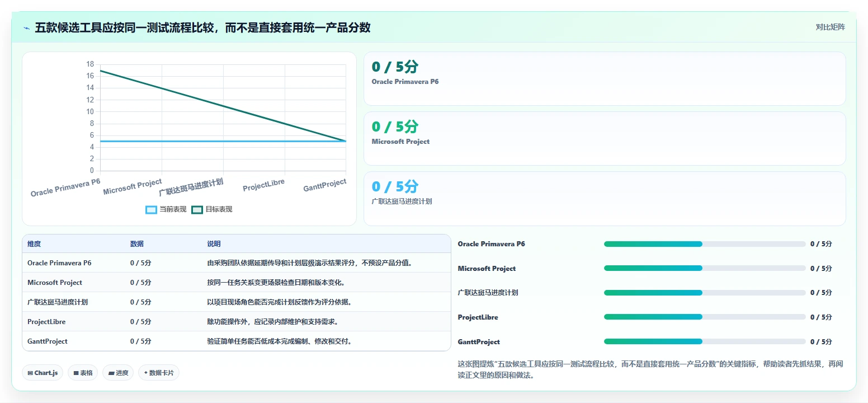The width and height of the screenshot is (868, 403).
Task: Click Microsoft Project axis label in chart
Action: 133,186
